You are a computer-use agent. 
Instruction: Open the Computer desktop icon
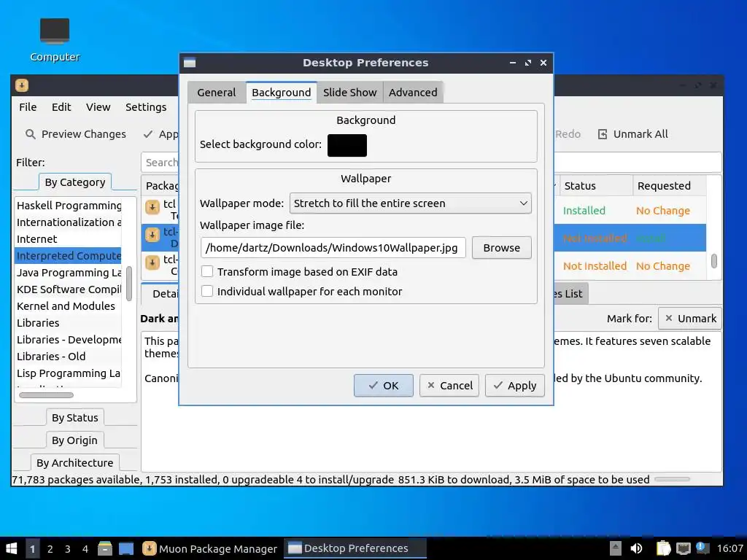(x=54, y=40)
